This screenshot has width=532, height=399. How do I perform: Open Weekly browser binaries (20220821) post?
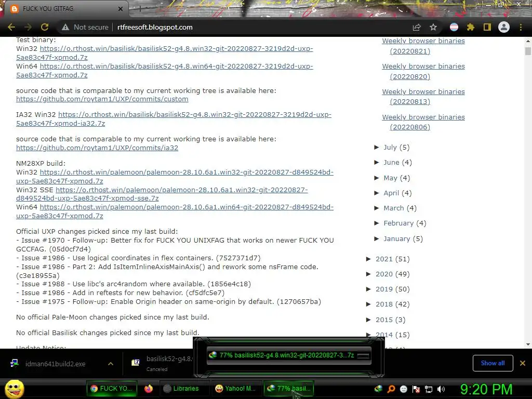point(423,46)
